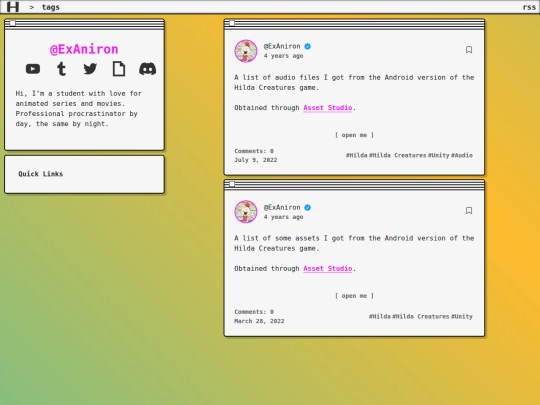
Task: Click the March 28, 2022 date
Action: coord(259,321)
